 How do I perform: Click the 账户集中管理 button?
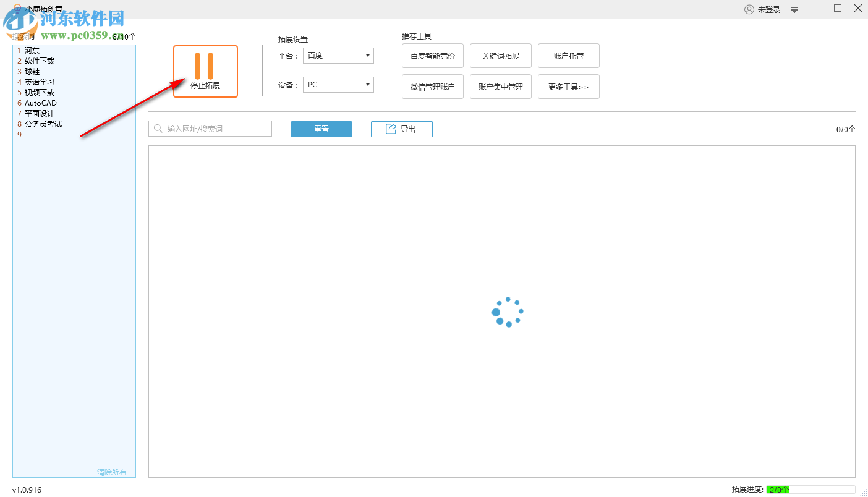tap(500, 87)
